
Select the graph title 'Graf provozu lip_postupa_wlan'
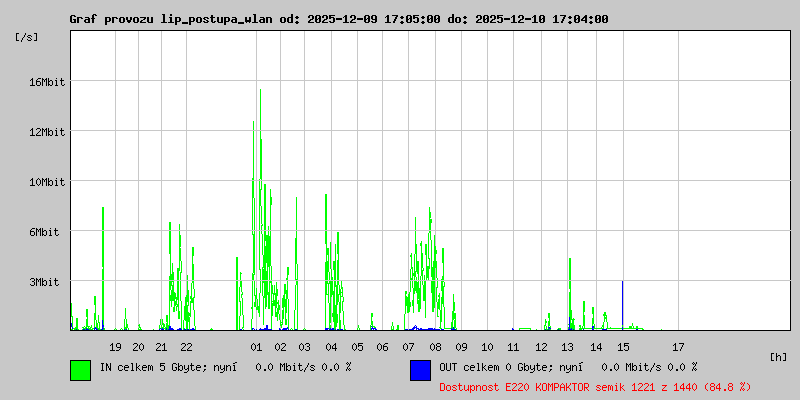[172, 19]
